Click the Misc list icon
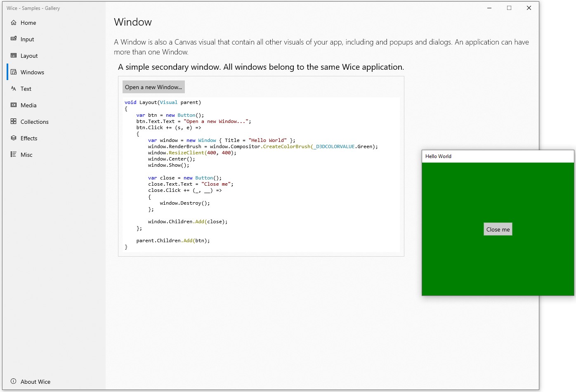Screen dimensions: 576x392 pos(14,154)
